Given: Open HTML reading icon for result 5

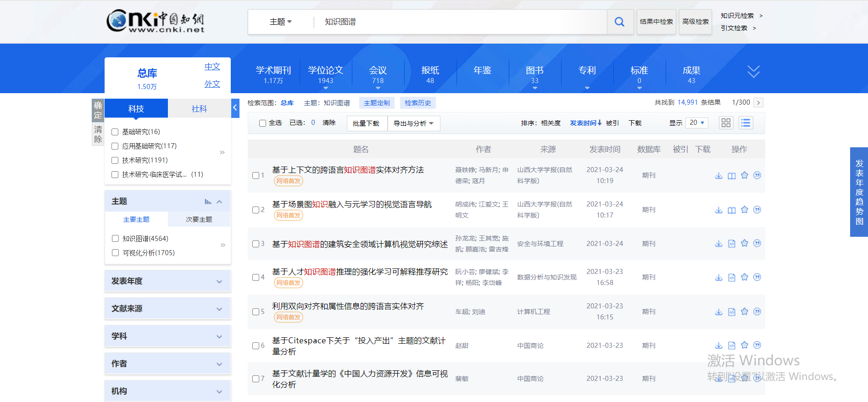Looking at the screenshot, I should (732, 312).
